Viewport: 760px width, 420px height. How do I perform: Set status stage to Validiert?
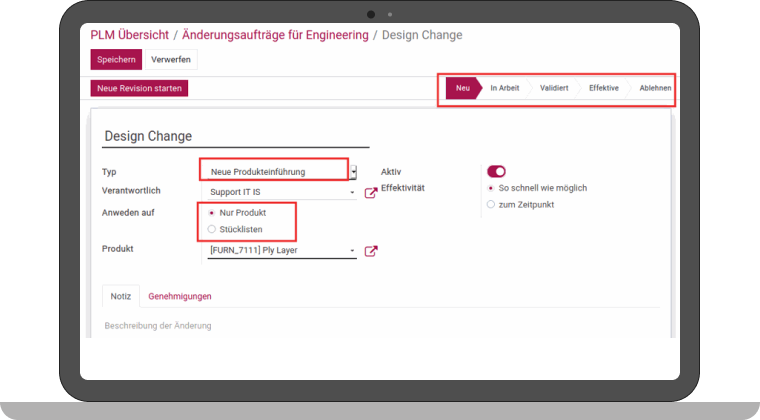click(x=554, y=88)
